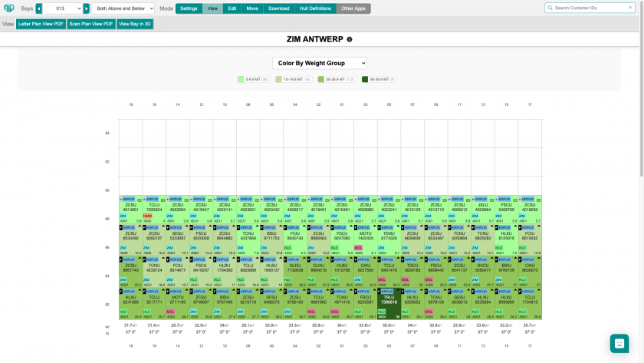Click orange HMM tag on TCLU container

[x=147, y=216]
